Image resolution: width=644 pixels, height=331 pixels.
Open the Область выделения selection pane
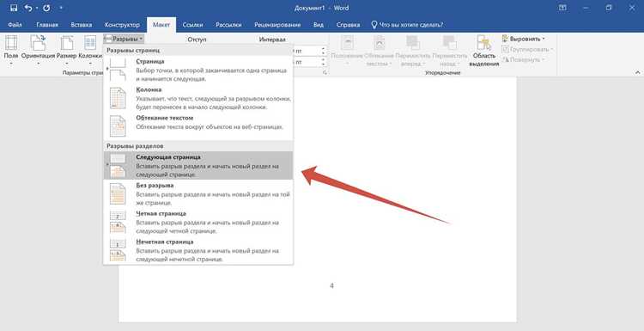click(x=484, y=51)
